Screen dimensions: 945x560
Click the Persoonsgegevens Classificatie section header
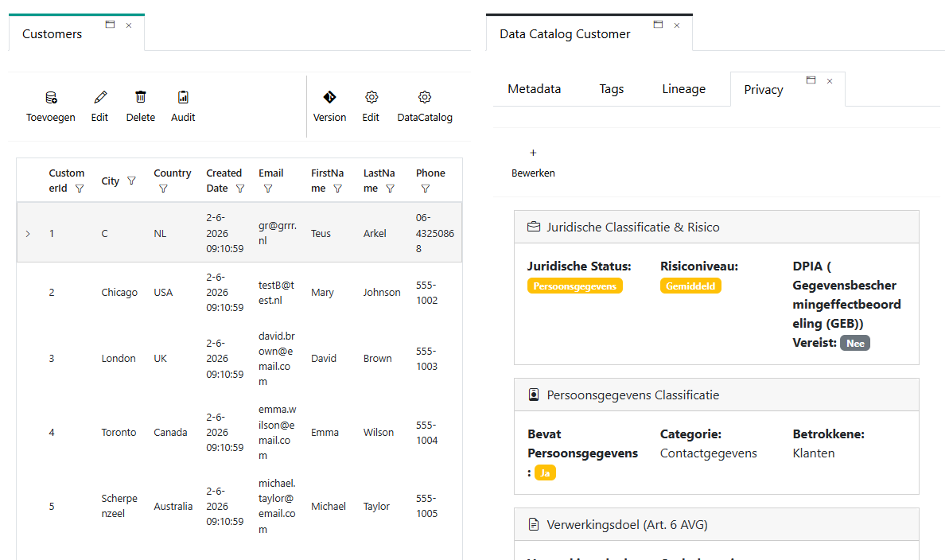pyautogui.click(x=717, y=395)
